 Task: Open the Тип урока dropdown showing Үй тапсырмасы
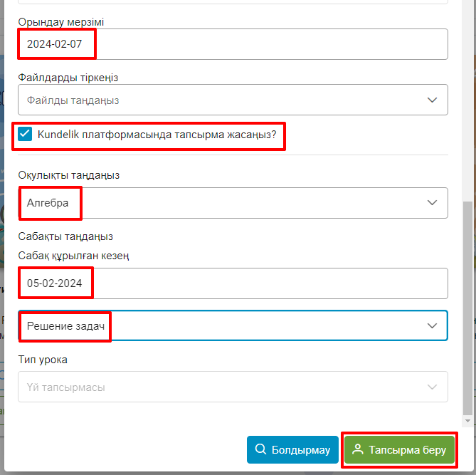click(x=233, y=387)
